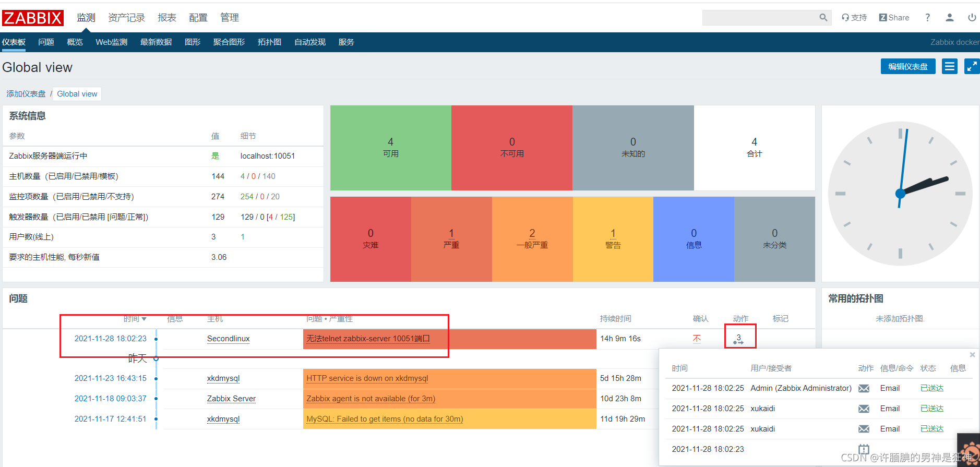Image resolution: width=980 pixels, height=467 pixels.
Task: Open the Zabbix Server host link
Action: [x=231, y=399]
